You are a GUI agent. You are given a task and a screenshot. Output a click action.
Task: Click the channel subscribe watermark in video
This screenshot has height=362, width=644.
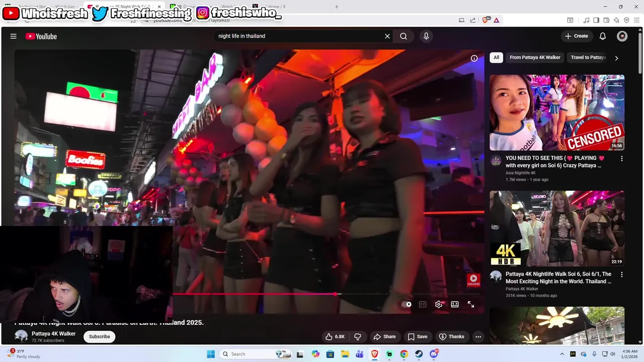coord(473,280)
